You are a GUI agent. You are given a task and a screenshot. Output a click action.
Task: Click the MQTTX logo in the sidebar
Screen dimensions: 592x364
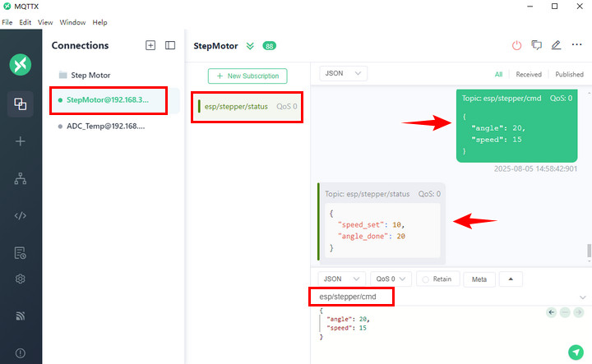[x=21, y=65]
